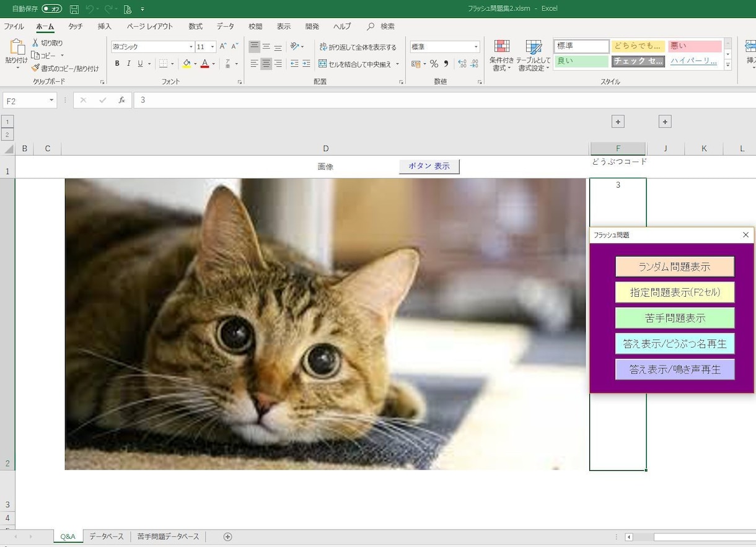Click 指定問題表示(F2セル) button
The height and width of the screenshot is (547, 756).
675,292
